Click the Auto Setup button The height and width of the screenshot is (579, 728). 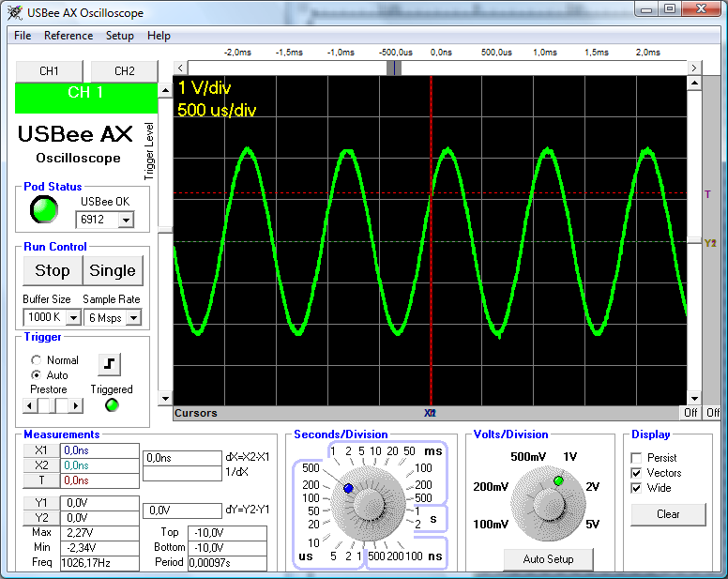coord(548,559)
